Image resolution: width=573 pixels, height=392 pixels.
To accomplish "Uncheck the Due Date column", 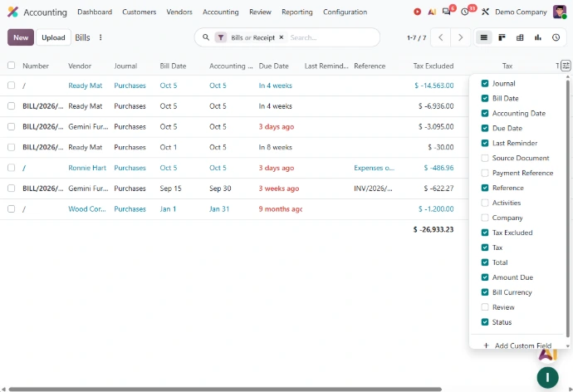I will click(x=485, y=128).
